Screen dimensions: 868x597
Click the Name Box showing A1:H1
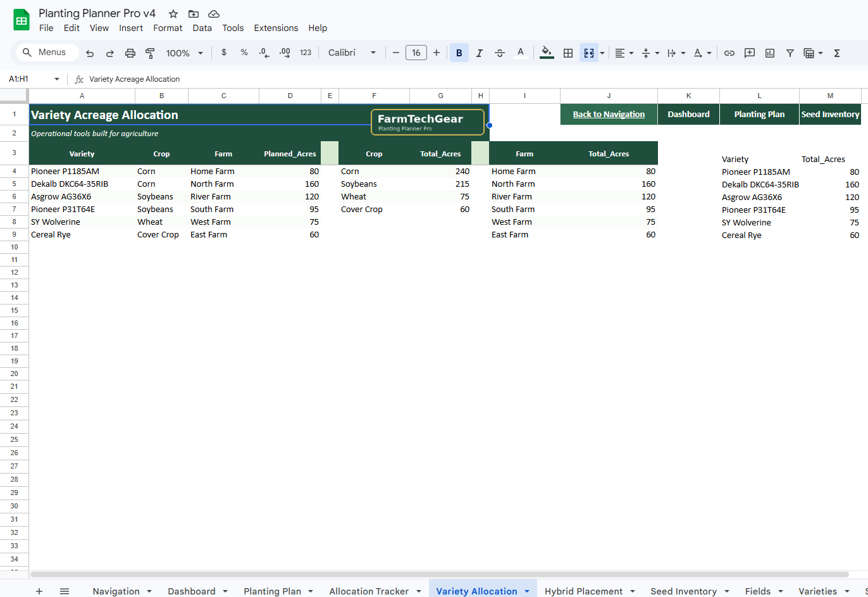click(25, 79)
